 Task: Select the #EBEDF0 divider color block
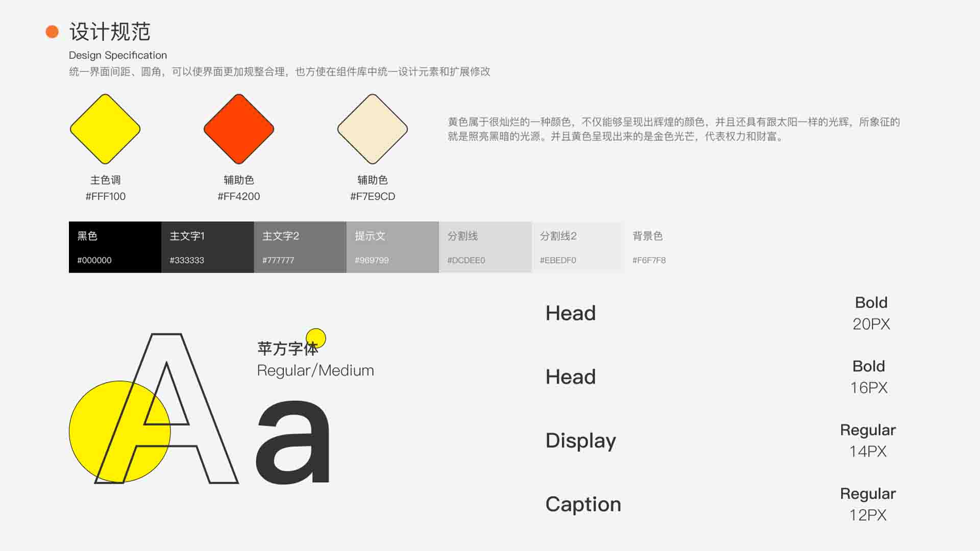[x=577, y=247]
